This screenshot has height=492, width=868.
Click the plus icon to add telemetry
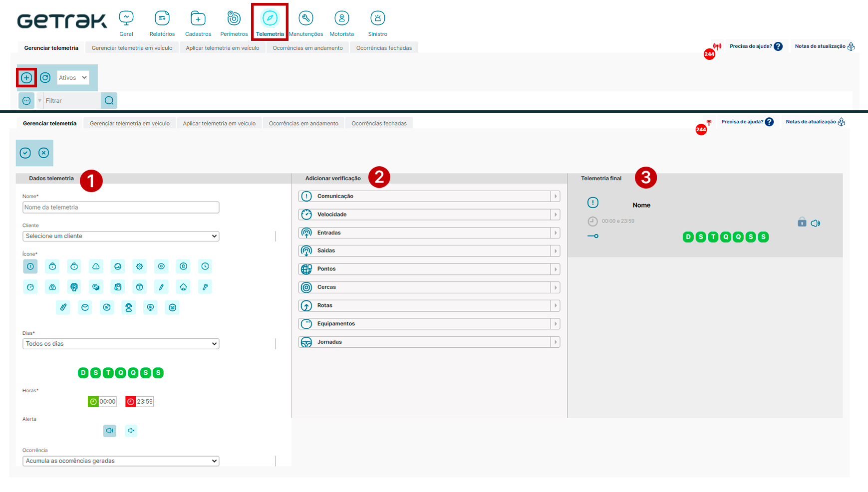point(26,78)
